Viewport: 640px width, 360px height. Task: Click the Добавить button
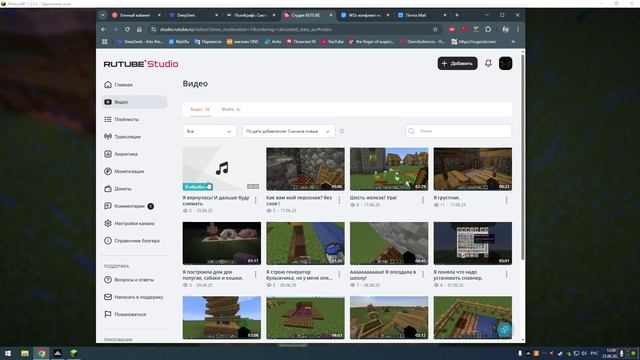click(458, 63)
